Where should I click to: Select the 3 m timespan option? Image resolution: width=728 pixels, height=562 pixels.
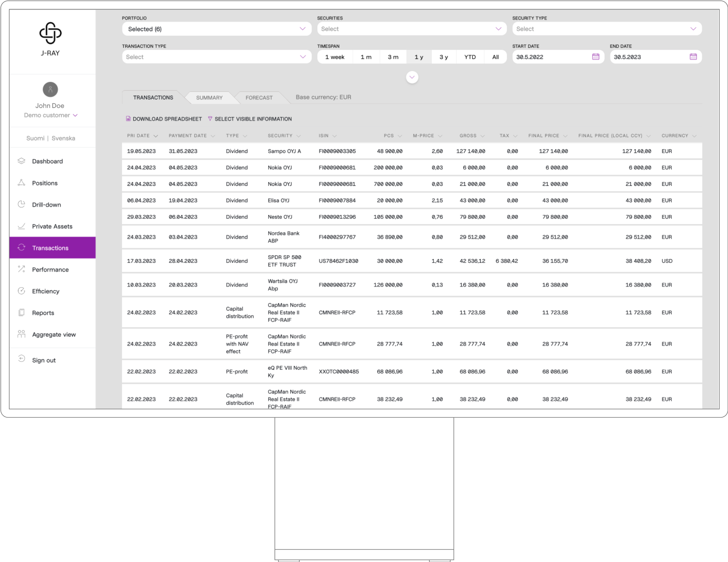point(393,57)
